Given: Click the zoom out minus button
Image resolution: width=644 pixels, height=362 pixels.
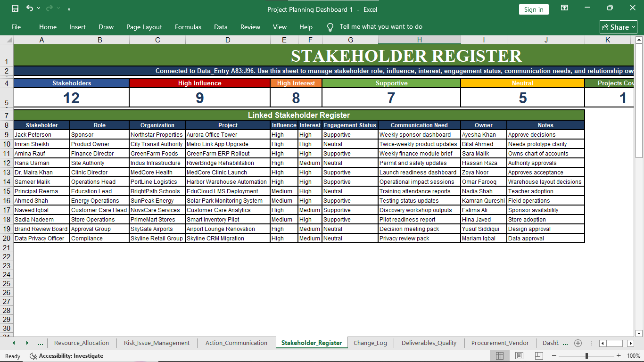Looking at the screenshot, I should tap(554, 356).
